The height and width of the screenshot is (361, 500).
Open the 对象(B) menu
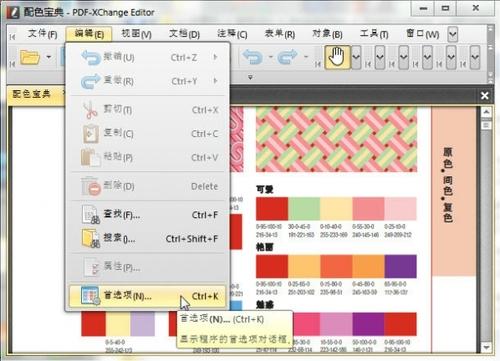tap(327, 34)
